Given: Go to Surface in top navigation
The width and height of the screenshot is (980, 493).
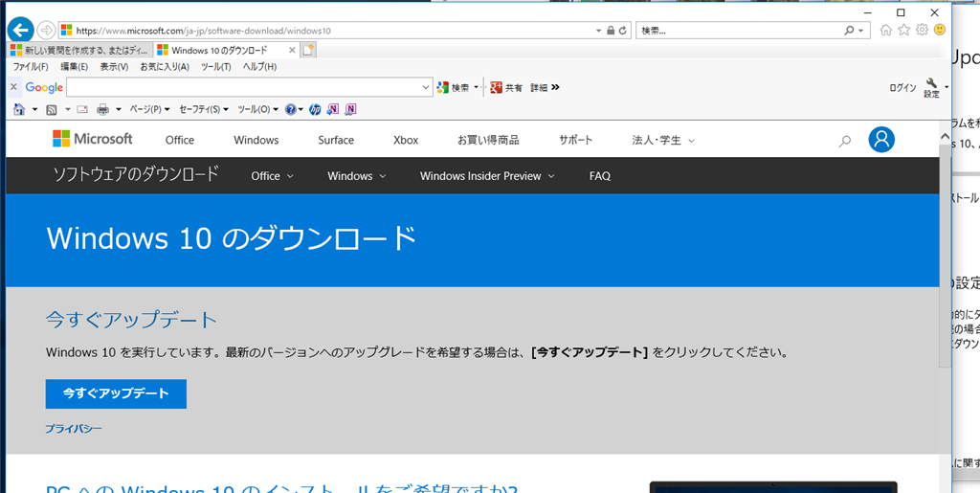Looking at the screenshot, I should 336,140.
